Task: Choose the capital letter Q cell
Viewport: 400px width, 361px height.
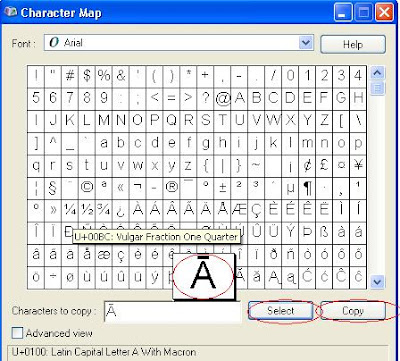Action: click(x=171, y=121)
